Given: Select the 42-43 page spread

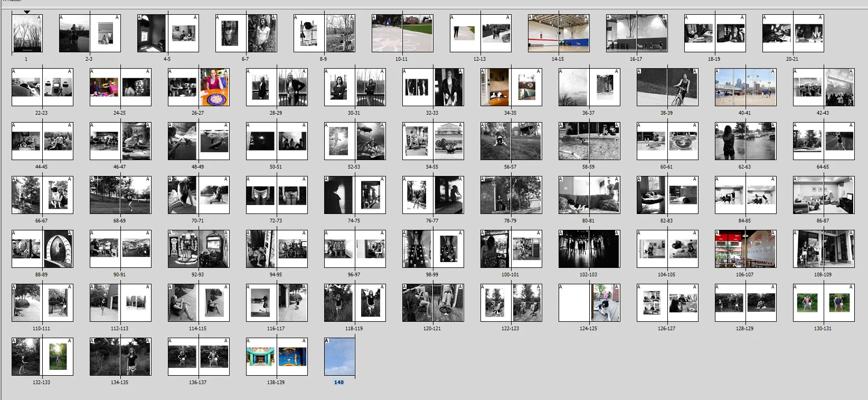Looking at the screenshot, I should tap(823, 87).
